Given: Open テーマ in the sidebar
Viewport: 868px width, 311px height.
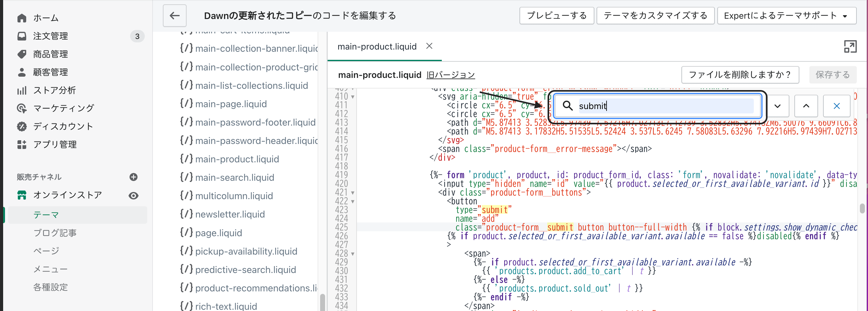Looking at the screenshot, I should (46, 215).
